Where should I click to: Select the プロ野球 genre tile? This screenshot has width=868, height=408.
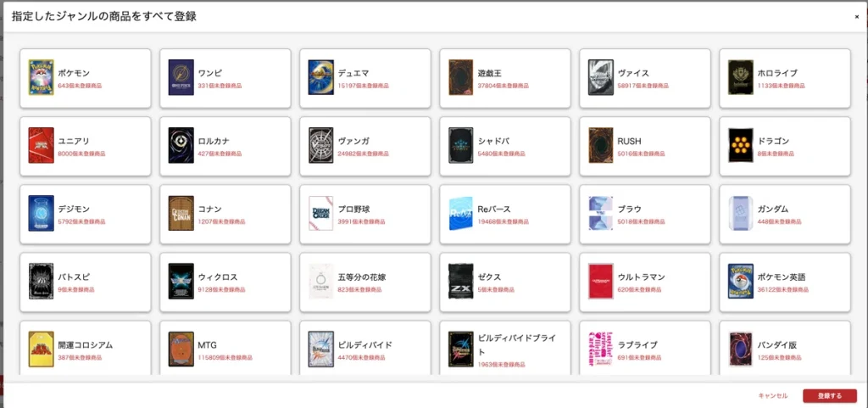(364, 214)
